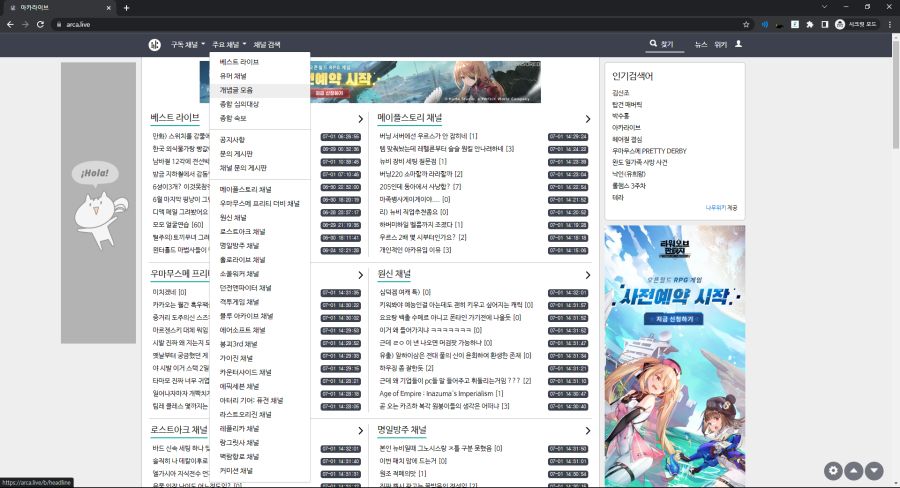This screenshot has width=900, height=488.
Task: Select 베스트 라이브 in the dropdown menu
Action: 260,61
